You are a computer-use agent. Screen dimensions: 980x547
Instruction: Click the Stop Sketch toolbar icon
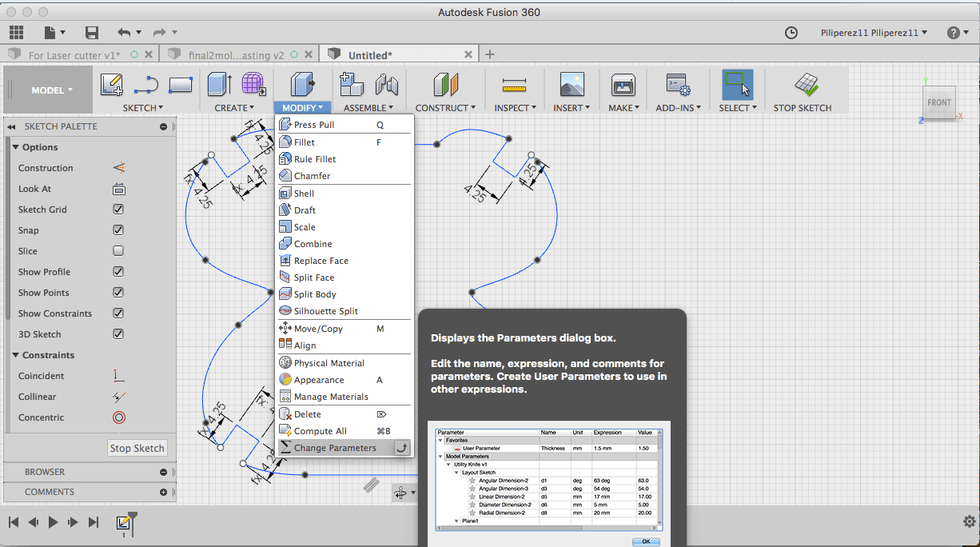click(x=805, y=85)
